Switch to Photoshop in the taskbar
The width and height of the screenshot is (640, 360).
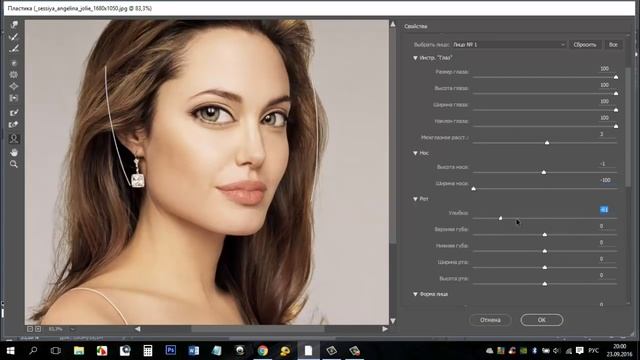point(171,351)
